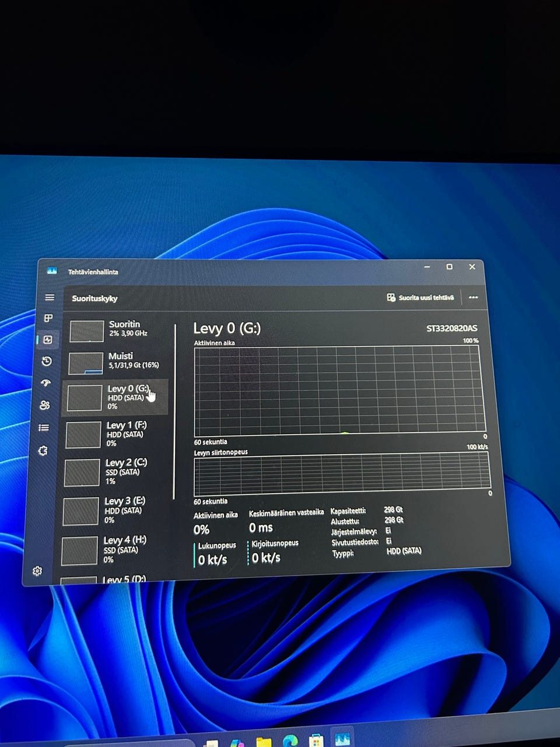Maximize the Tehtävienhallinta window
The image size is (560, 747).
(x=449, y=267)
